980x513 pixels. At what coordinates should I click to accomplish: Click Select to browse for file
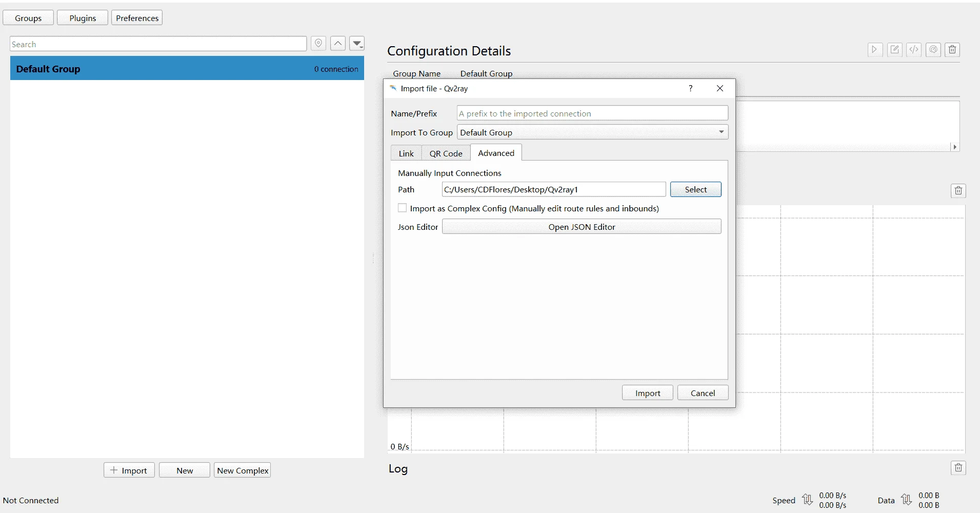[696, 189]
